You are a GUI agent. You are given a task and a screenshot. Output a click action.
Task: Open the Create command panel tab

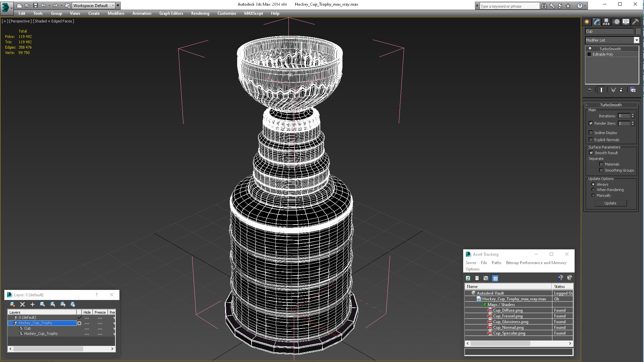587,22
